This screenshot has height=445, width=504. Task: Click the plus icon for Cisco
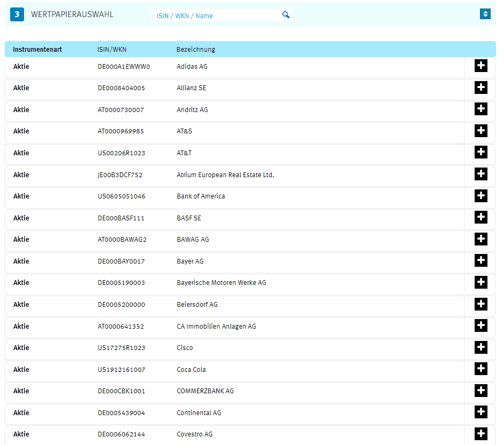click(x=481, y=347)
